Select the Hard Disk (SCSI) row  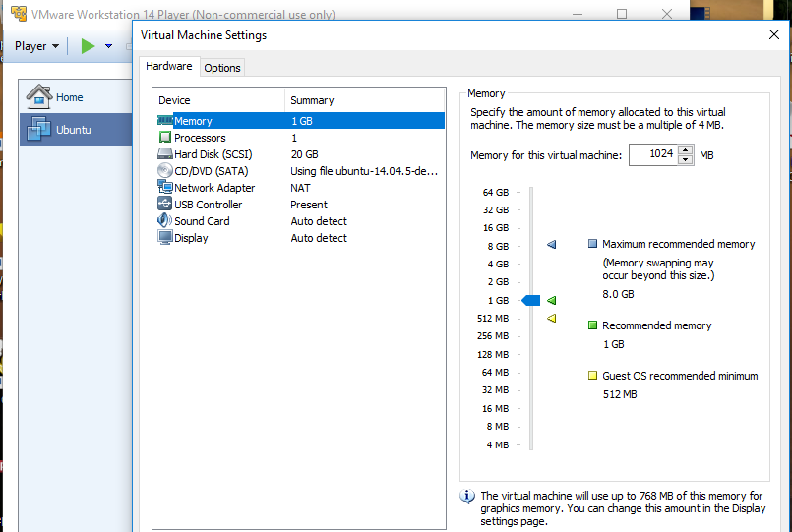click(300, 154)
